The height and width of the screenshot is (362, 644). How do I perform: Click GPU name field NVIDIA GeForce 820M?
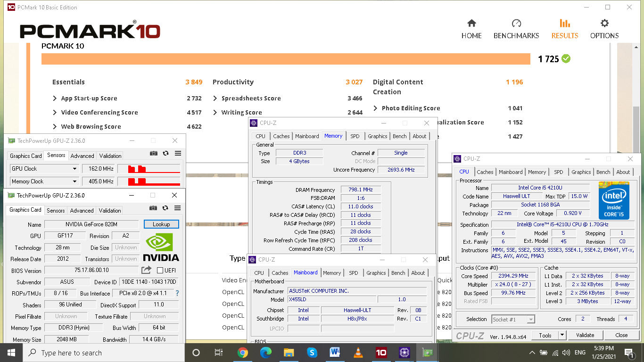91,224
